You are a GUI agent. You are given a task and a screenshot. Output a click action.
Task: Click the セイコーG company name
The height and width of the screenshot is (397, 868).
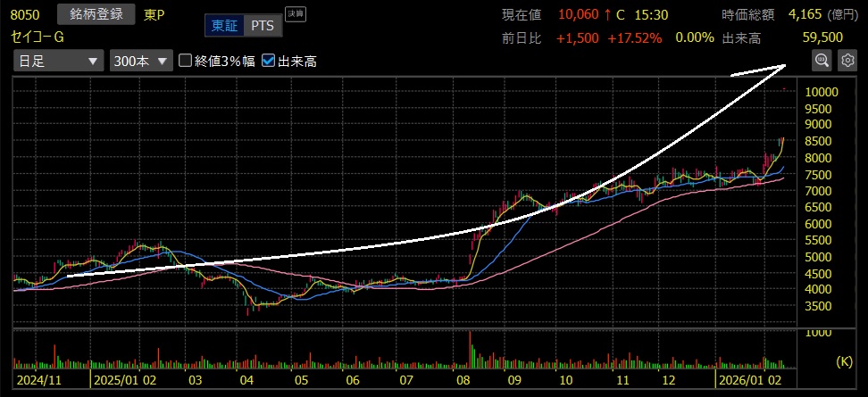coord(38,37)
